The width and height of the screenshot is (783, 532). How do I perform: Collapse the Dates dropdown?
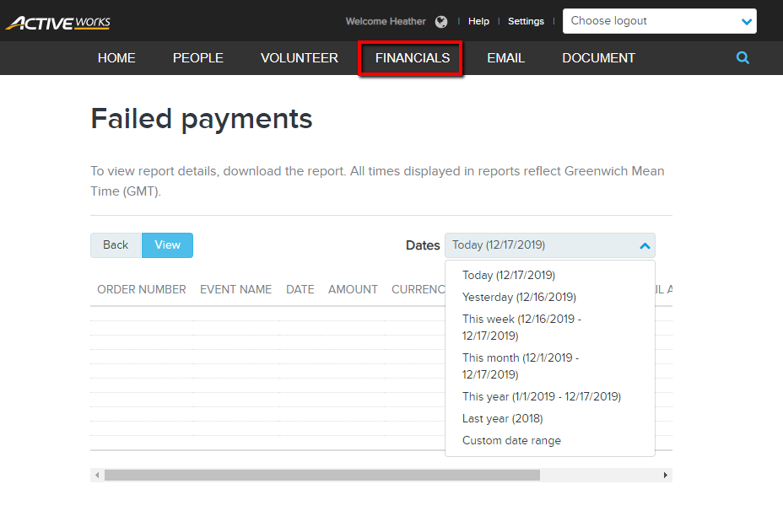point(549,245)
